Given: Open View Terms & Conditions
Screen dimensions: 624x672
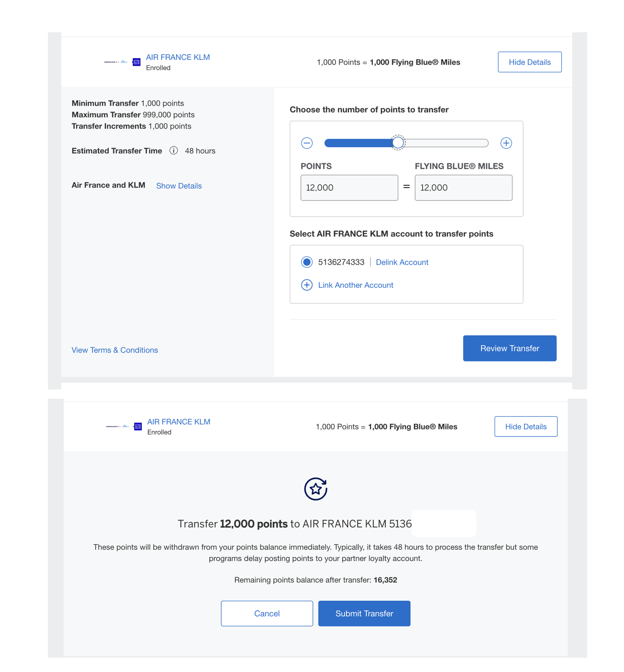Looking at the screenshot, I should (114, 350).
